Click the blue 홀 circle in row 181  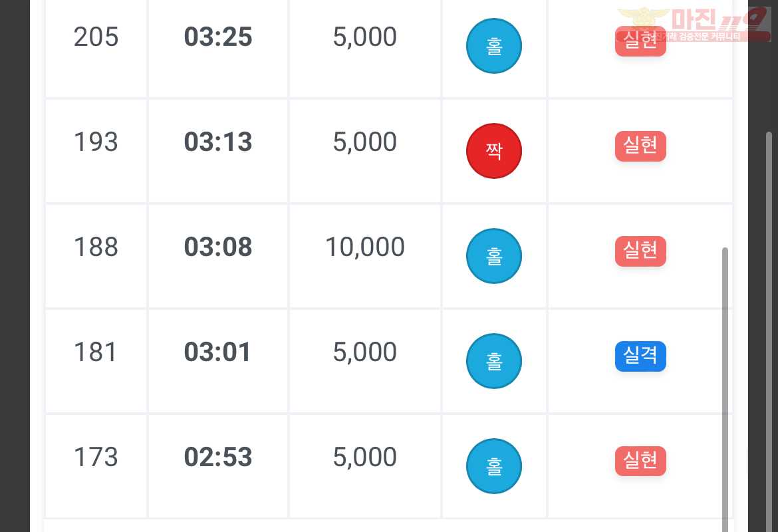tap(493, 361)
